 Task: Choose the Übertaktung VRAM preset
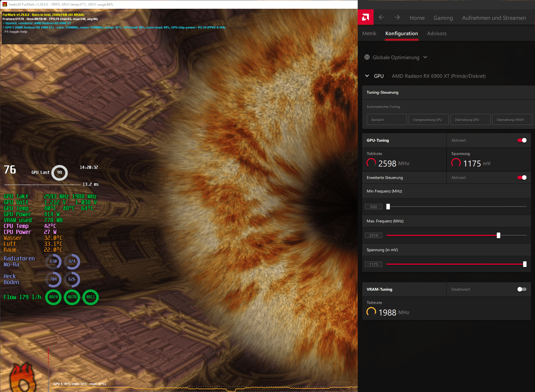[512, 120]
